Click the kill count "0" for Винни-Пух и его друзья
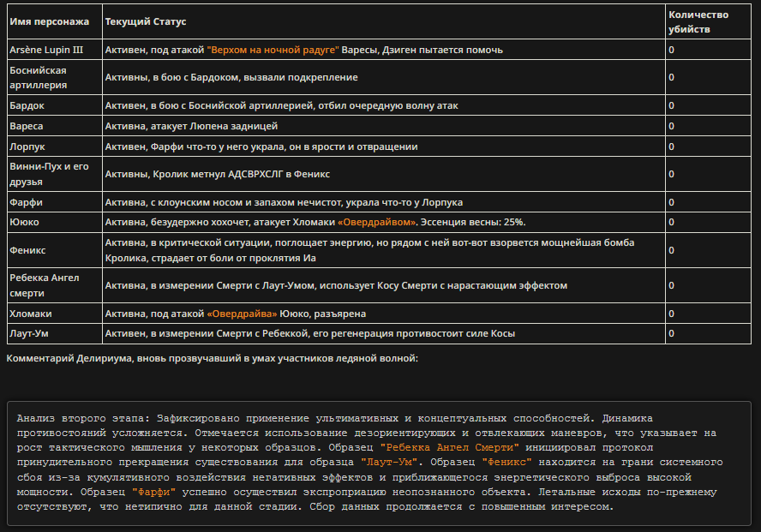The width and height of the screenshot is (761, 532). [x=671, y=174]
